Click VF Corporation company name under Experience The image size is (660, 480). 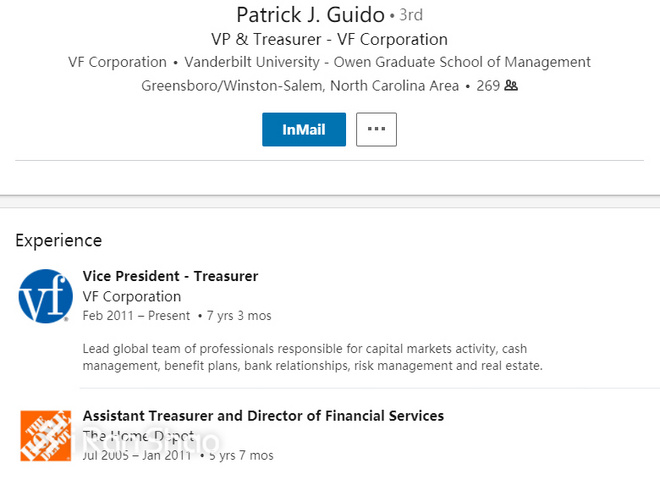pos(131,297)
